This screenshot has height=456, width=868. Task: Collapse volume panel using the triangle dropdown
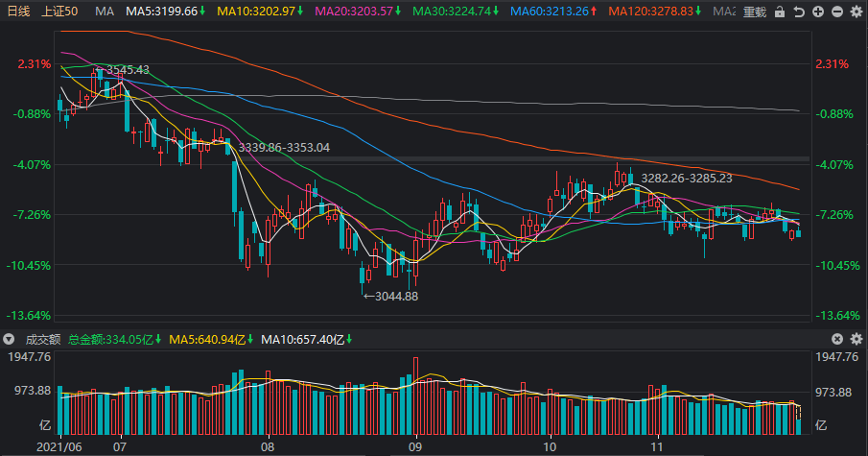(9, 339)
